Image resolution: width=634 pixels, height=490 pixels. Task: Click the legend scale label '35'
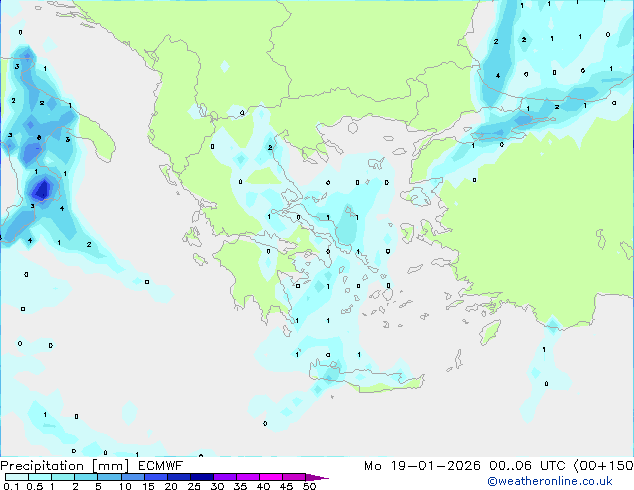point(240,486)
